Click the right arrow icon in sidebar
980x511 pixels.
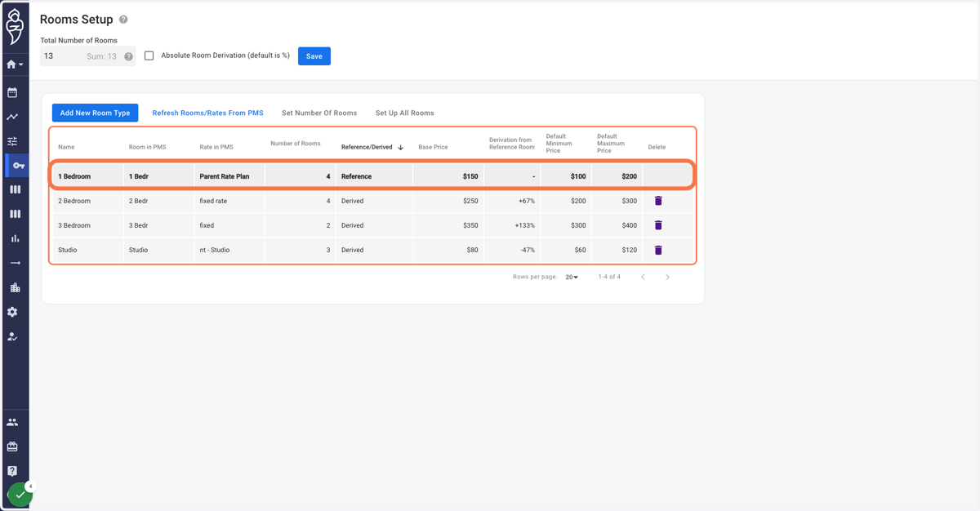15,263
